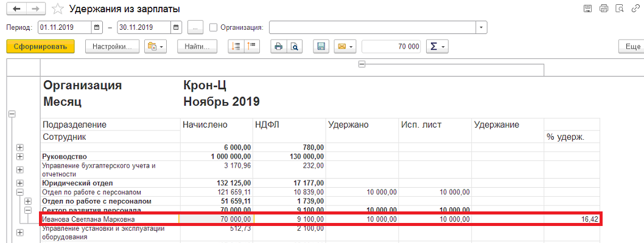Open the Еще menu

(632, 47)
